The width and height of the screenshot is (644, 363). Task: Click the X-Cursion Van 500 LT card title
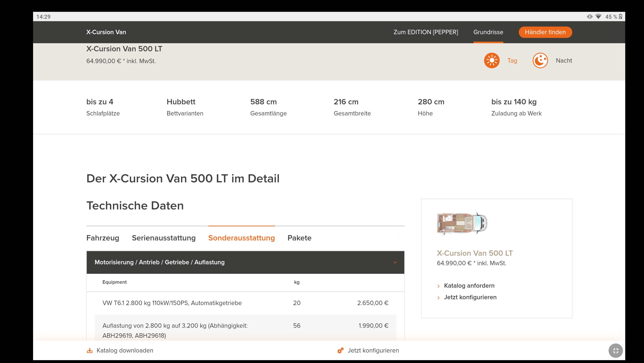[x=475, y=253]
